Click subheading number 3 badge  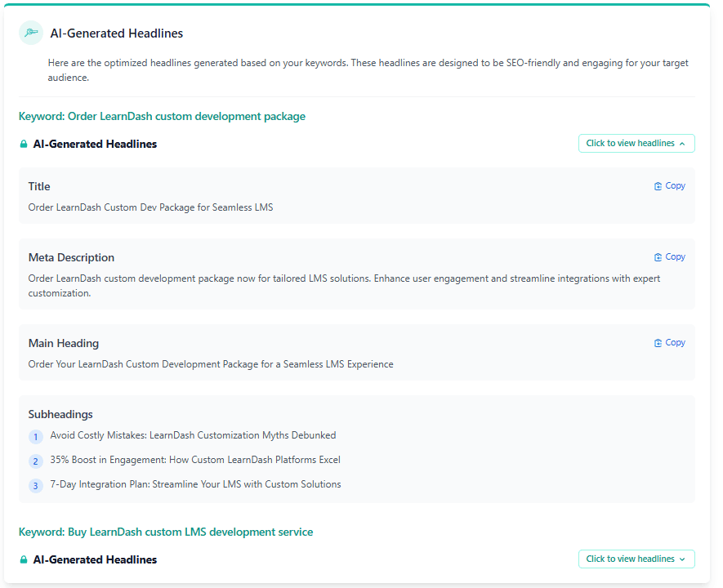coord(35,486)
